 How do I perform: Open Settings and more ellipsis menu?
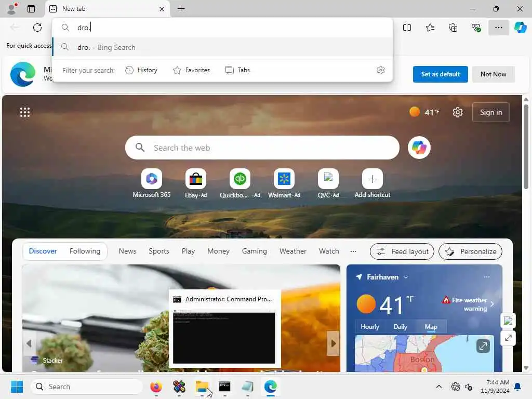[498, 28]
